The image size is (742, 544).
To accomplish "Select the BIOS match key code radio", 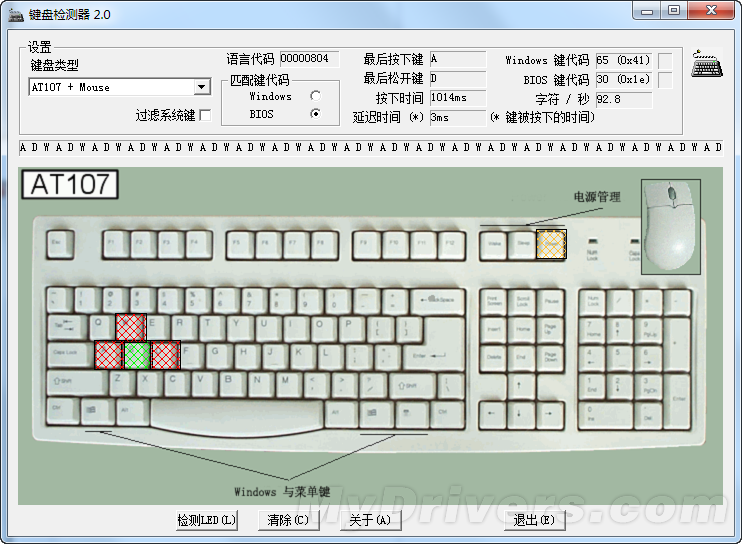I will [315, 114].
